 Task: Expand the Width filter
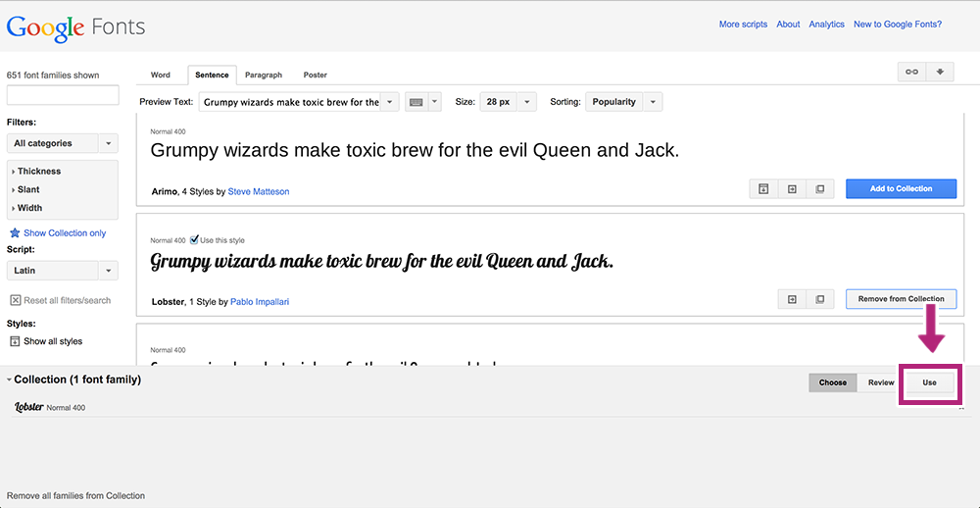(27, 208)
